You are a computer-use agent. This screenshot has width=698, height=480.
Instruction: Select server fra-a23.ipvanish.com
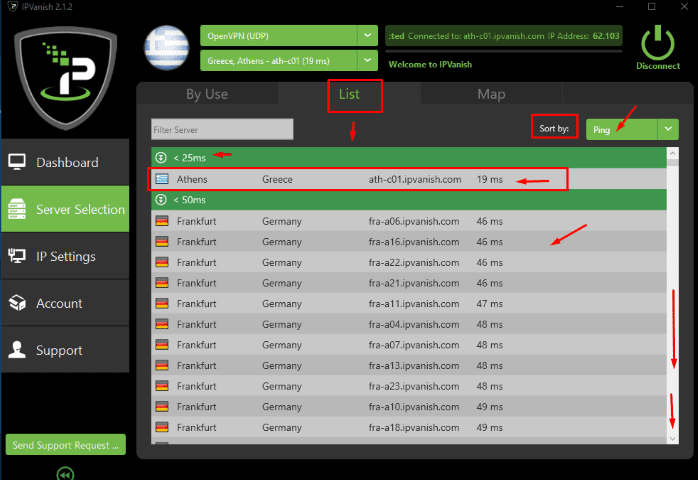[x=409, y=386]
